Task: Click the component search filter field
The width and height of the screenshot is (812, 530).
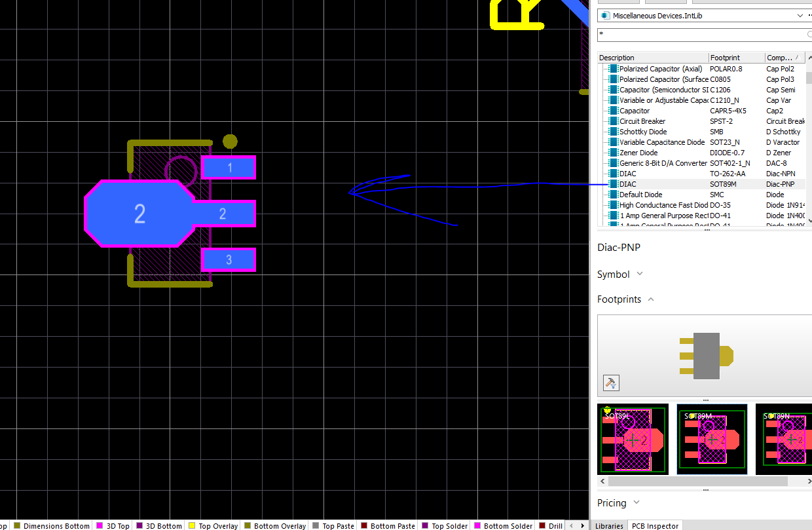Action: pyautogui.click(x=701, y=34)
